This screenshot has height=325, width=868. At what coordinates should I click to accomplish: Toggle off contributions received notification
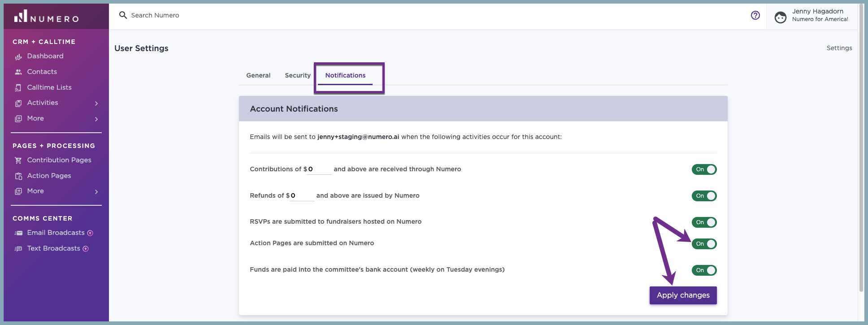[x=704, y=169]
